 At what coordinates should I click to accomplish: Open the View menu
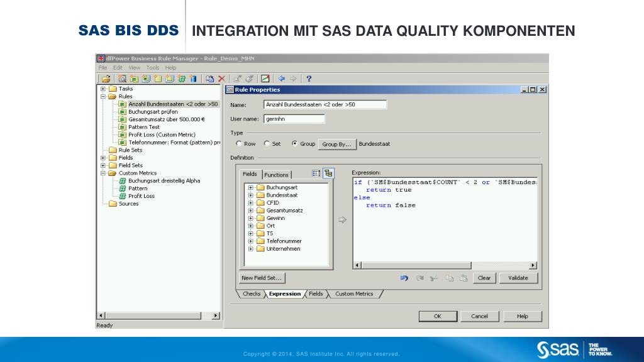point(135,68)
